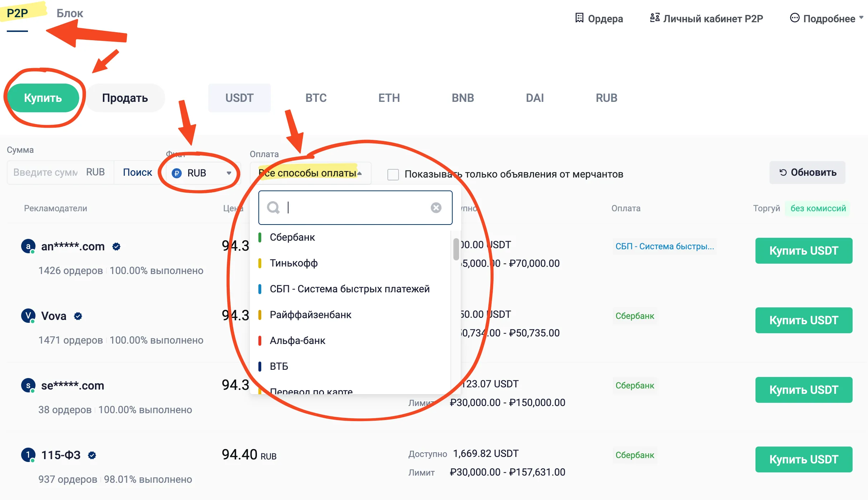Open the P2P personal cabinet icon
Screen dimensions: 868x500
tap(655, 18)
